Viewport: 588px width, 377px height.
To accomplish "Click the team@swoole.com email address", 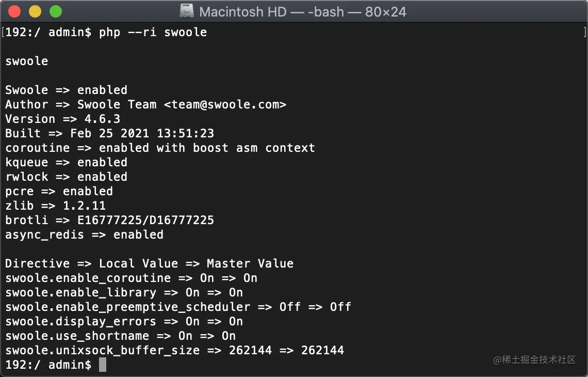I will (x=225, y=105).
